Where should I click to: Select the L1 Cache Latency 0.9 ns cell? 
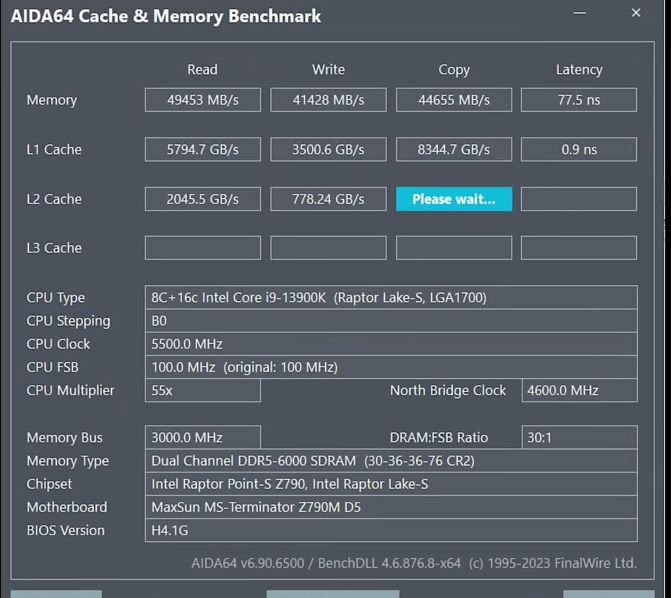(x=579, y=149)
